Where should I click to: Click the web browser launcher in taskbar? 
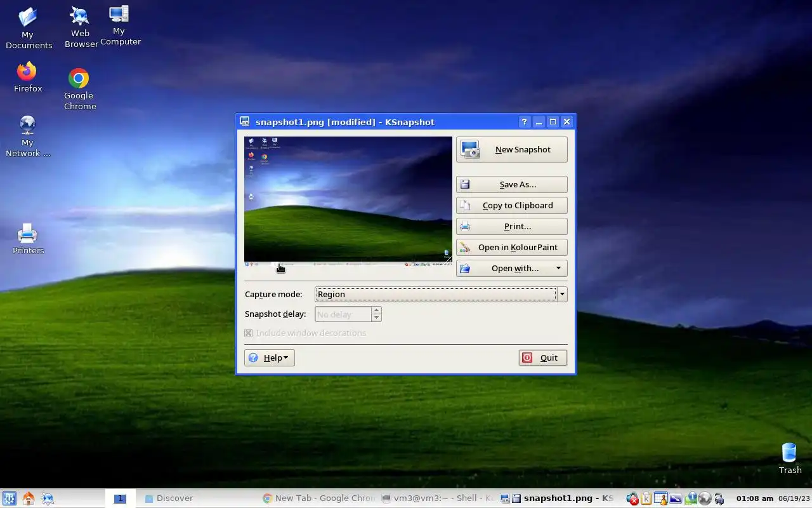coord(48,498)
